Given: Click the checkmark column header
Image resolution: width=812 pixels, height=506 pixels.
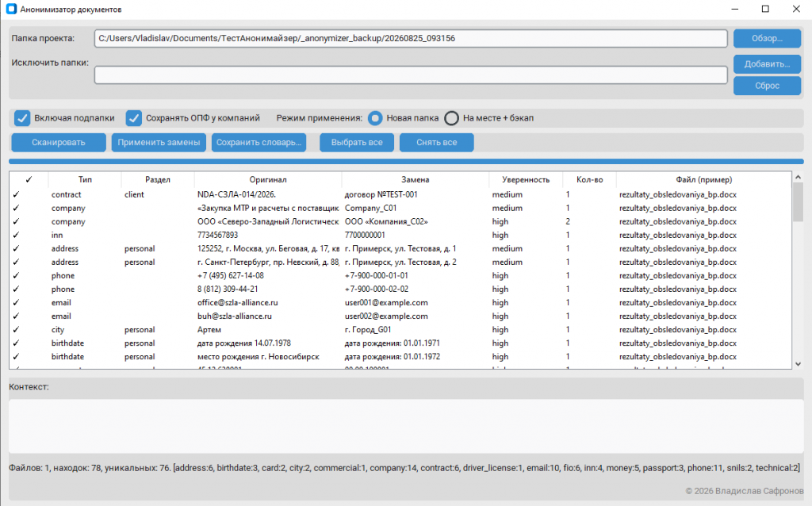Looking at the screenshot, I should pos(29,180).
